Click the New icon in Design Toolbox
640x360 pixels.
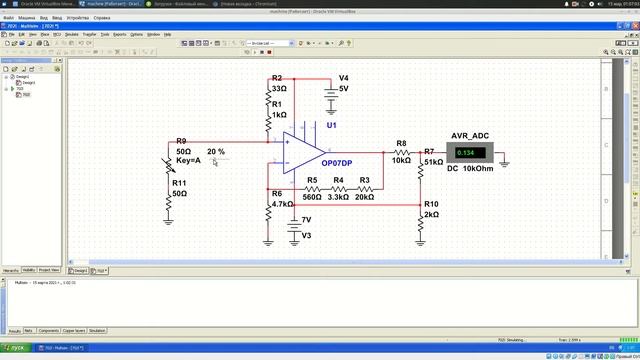pos(6,69)
